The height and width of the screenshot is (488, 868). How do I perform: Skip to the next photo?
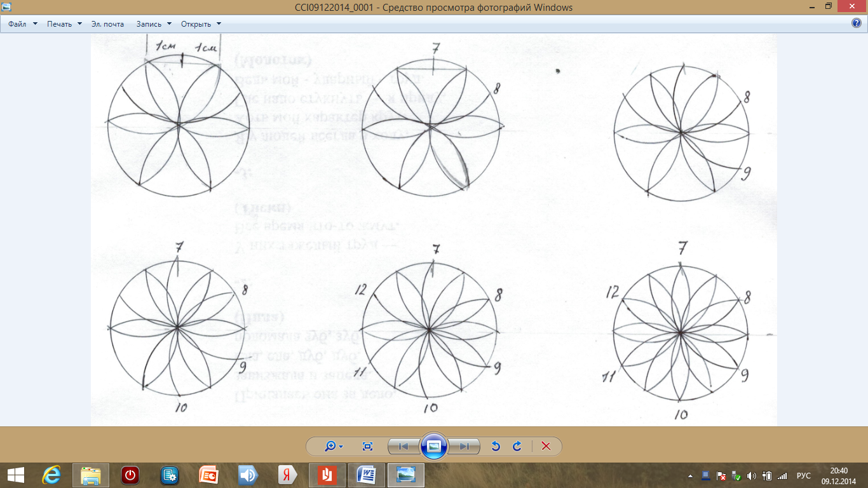tap(465, 446)
